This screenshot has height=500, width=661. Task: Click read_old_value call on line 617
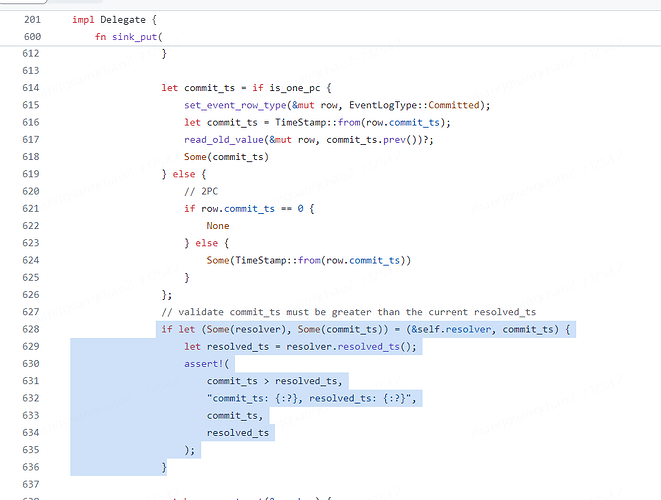pos(224,140)
